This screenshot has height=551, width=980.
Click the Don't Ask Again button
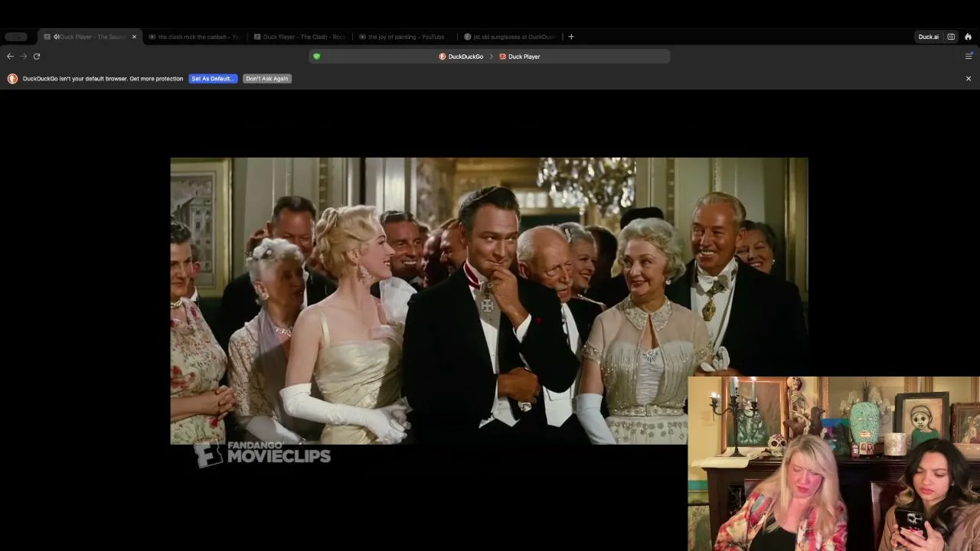[267, 79]
